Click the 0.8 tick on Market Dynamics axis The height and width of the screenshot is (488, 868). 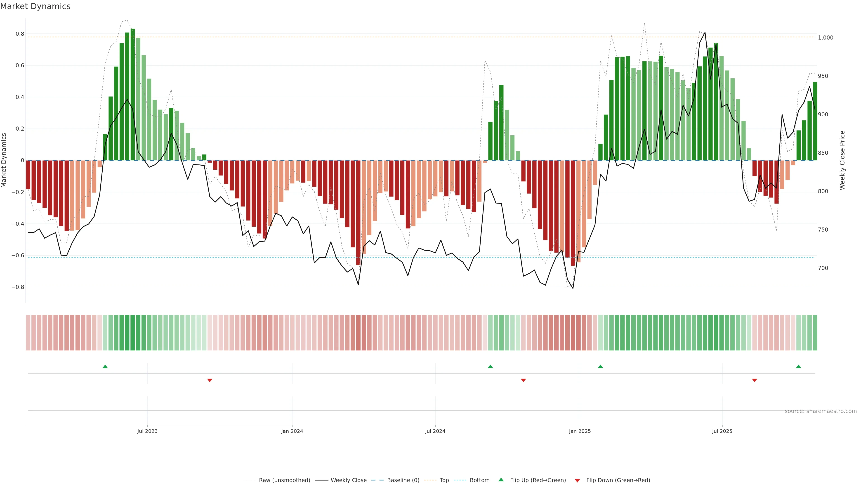coord(20,34)
